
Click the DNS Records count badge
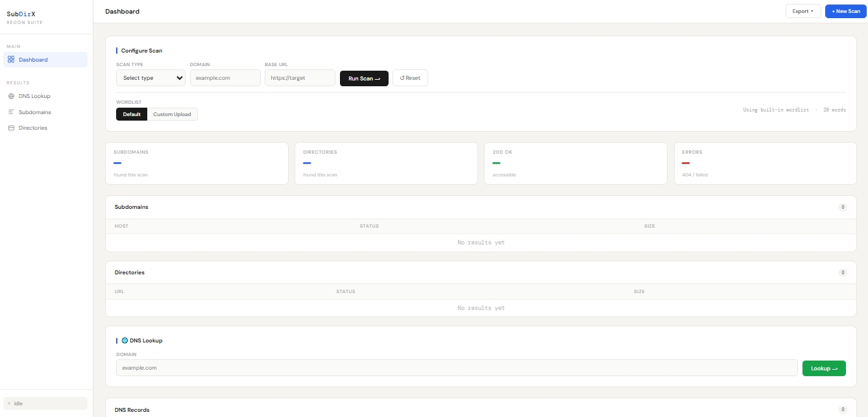pos(843,410)
